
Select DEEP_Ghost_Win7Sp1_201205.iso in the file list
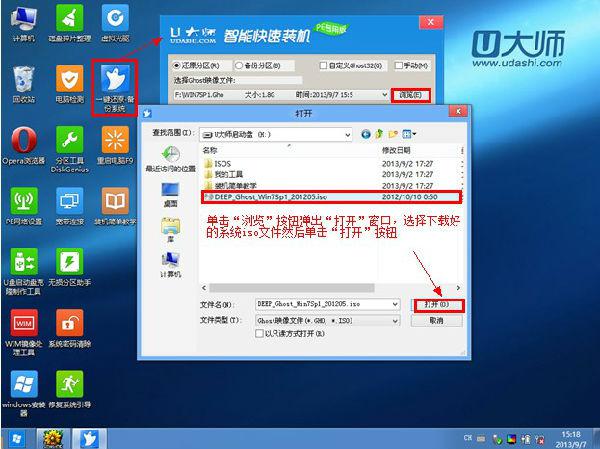point(331,197)
